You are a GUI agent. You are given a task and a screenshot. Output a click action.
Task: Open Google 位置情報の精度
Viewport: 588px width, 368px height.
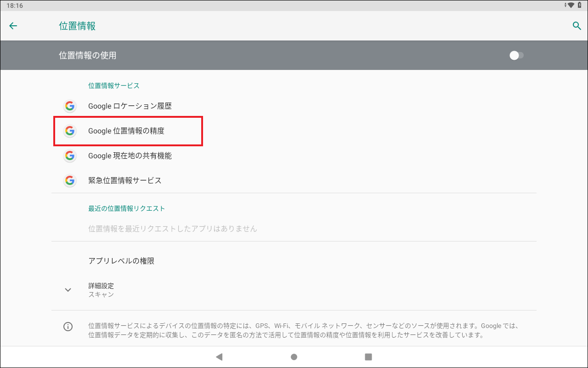tap(126, 131)
